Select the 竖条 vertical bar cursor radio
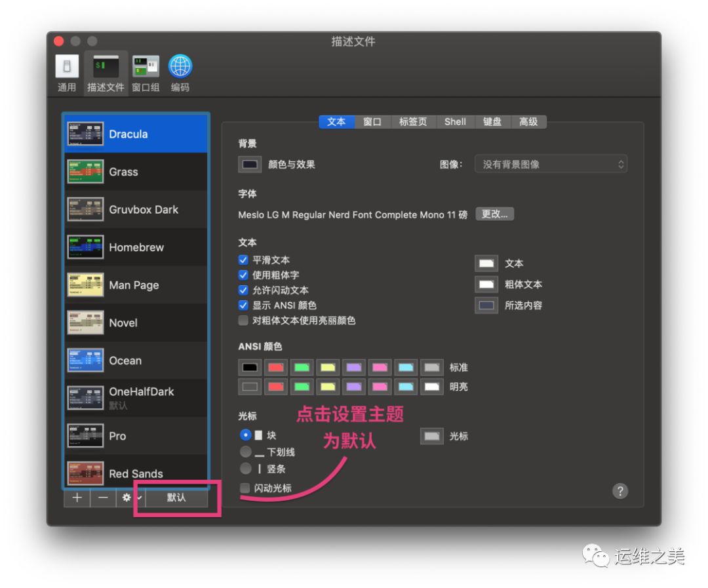The height and width of the screenshot is (588, 708). [245, 468]
